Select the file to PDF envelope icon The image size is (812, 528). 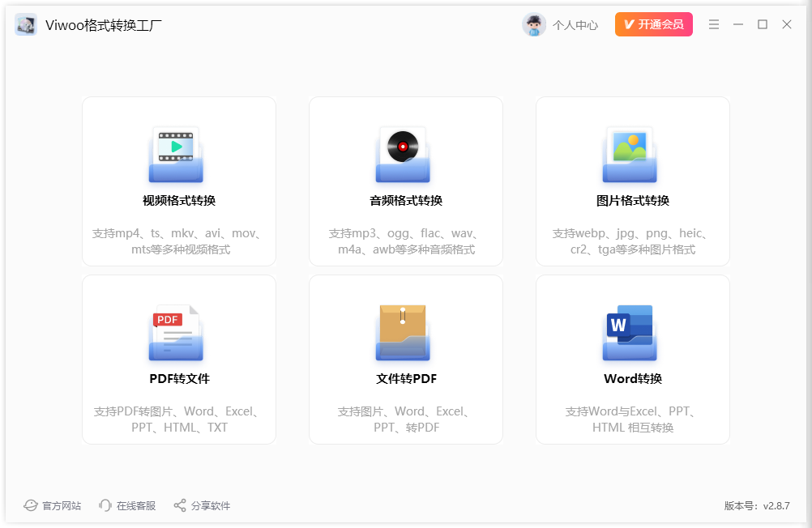pos(403,332)
